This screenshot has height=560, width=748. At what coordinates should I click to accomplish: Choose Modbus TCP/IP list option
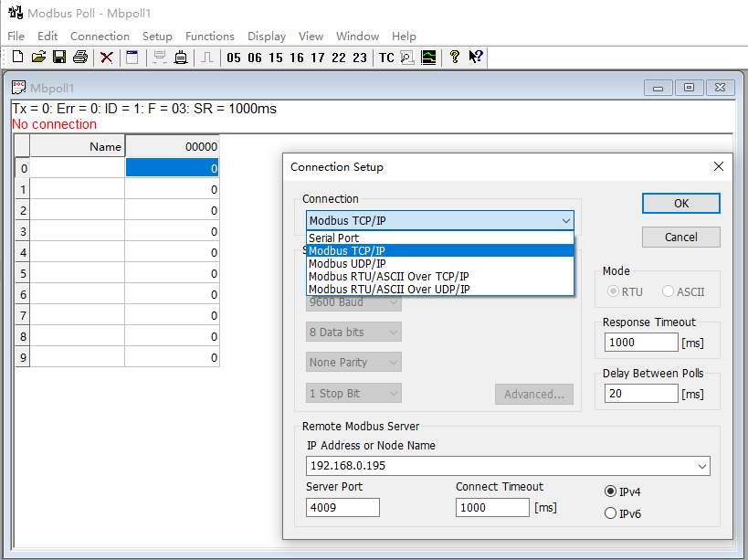pos(440,250)
